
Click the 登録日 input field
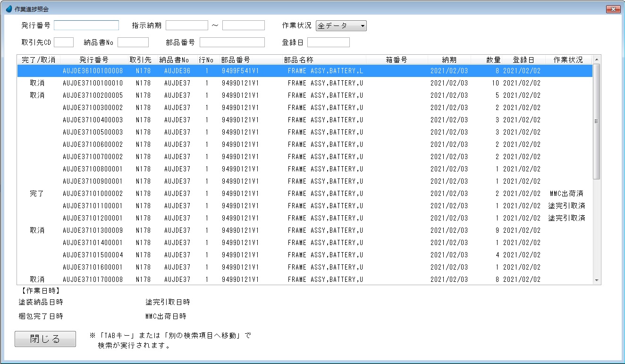(x=328, y=42)
